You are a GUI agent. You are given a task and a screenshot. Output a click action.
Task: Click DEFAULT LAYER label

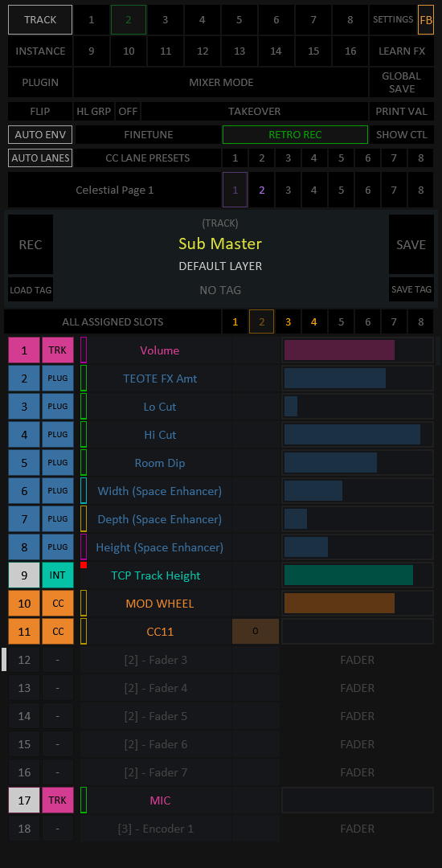[x=220, y=266]
